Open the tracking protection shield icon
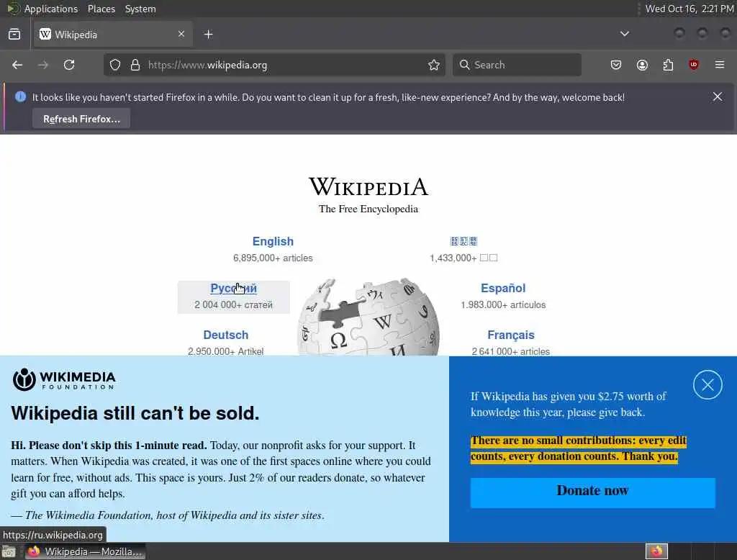737x560 pixels. tap(115, 65)
